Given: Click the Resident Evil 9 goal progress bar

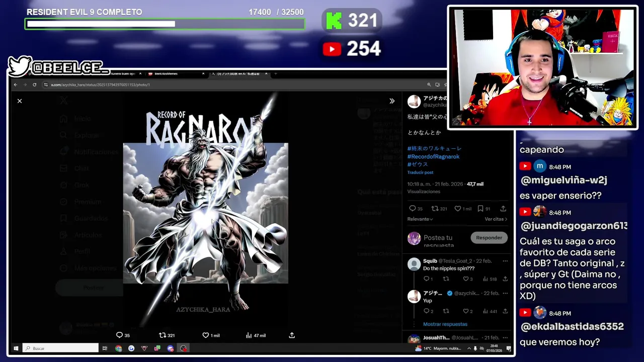Looking at the screenshot, I should click(165, 24).
